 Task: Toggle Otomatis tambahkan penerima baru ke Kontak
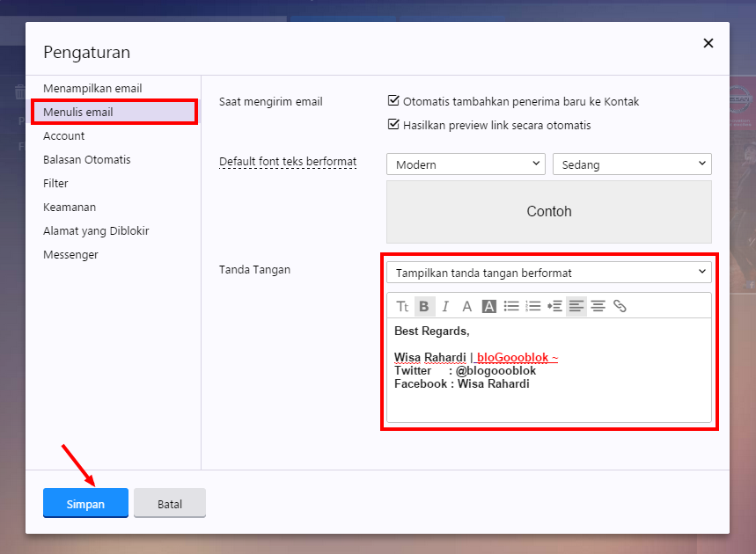[393, 100]
